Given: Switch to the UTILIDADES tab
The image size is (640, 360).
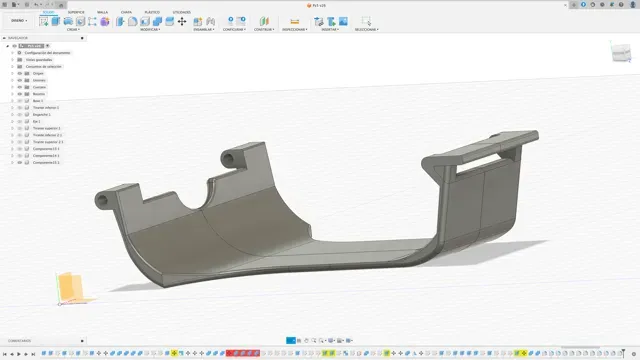Looking at the screenshot, I should (182, 12).
